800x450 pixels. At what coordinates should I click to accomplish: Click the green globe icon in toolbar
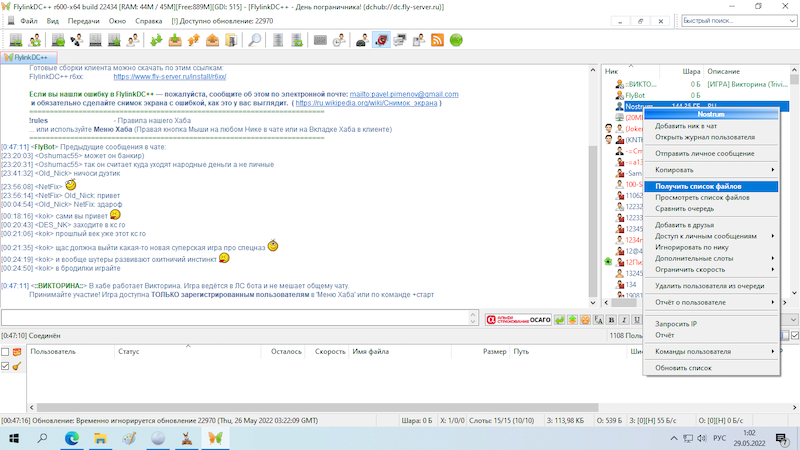(456, 40)
